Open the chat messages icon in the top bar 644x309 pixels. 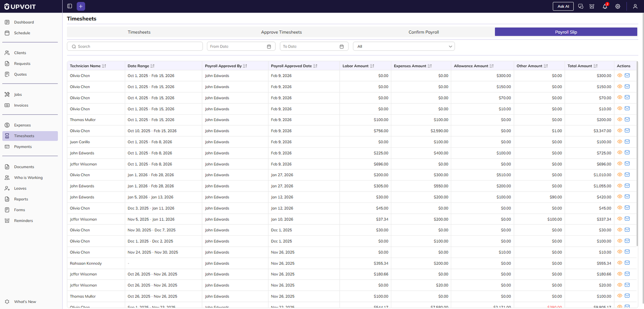[580, 6]
